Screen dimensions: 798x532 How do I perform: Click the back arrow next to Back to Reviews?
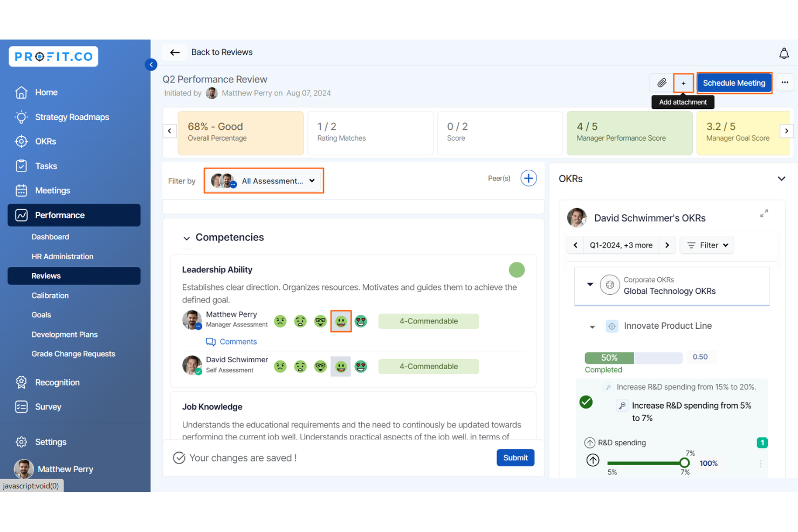click(175, 52)
